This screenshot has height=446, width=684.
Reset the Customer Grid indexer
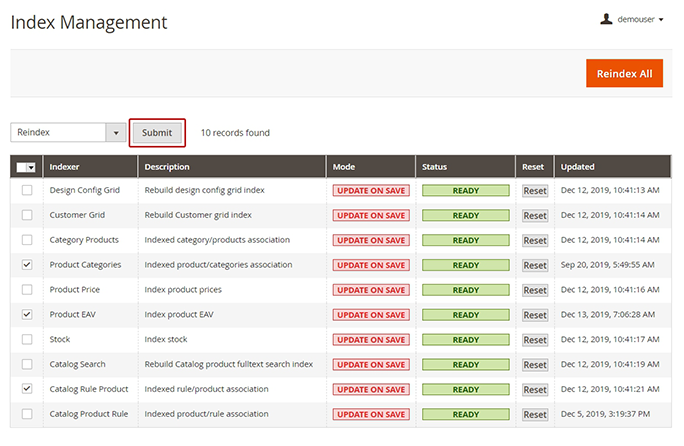[535, 215]
